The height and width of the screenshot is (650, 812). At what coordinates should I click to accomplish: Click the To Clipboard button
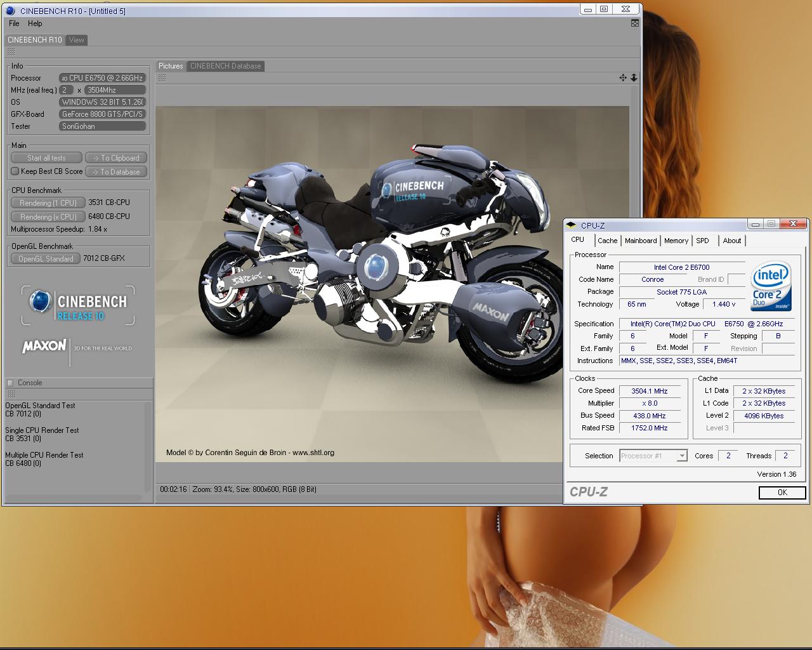coord(116,158)
